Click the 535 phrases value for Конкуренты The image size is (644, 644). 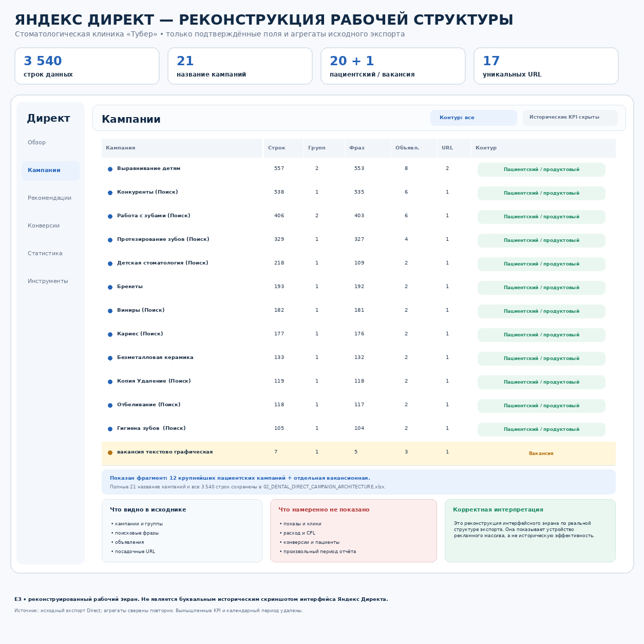click(359, 192)
